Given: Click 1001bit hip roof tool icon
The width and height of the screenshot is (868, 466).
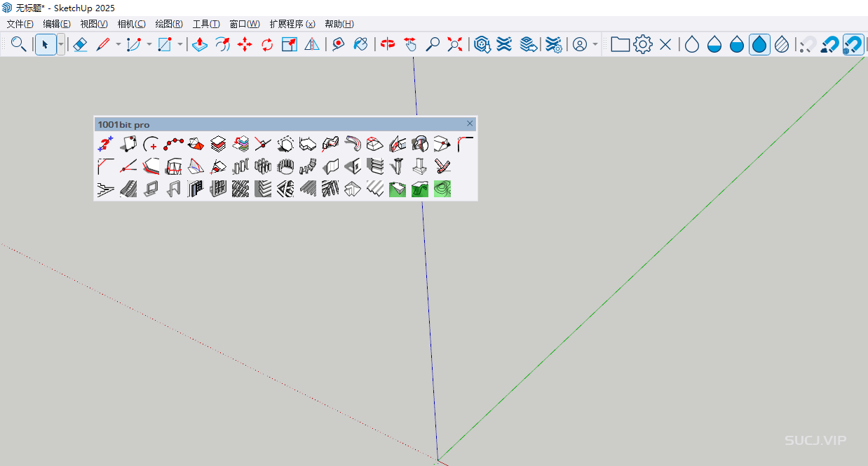Looking at the screenshot, I should pyautogui.click(x=352, y=189).
